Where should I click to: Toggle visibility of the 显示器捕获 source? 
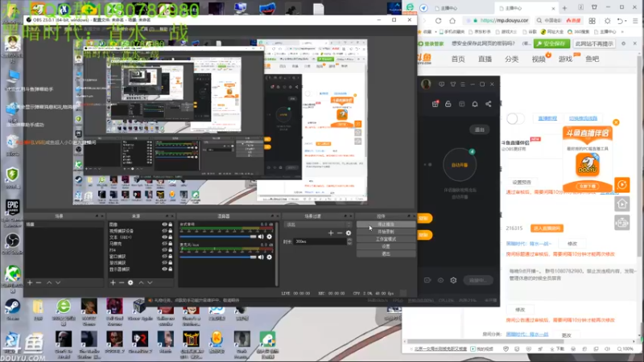[x=164, y=269]
